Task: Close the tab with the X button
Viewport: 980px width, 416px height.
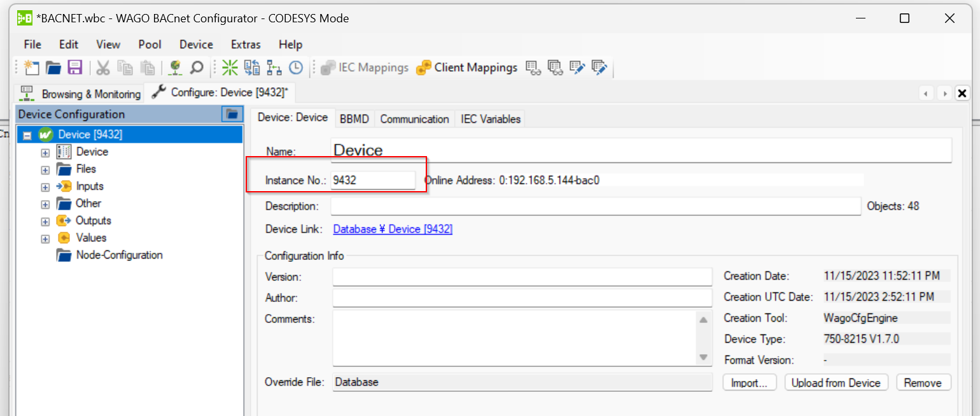Action: click(x=962, y=94)
